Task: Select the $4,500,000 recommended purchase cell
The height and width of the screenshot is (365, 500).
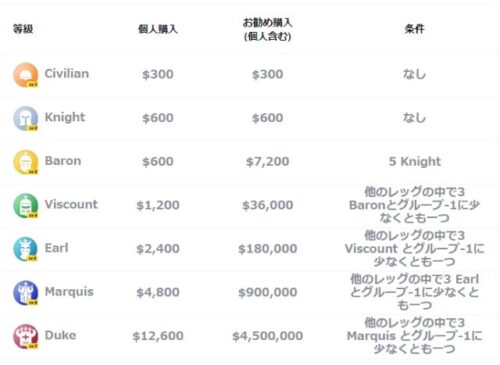Action: coord(268,336)
